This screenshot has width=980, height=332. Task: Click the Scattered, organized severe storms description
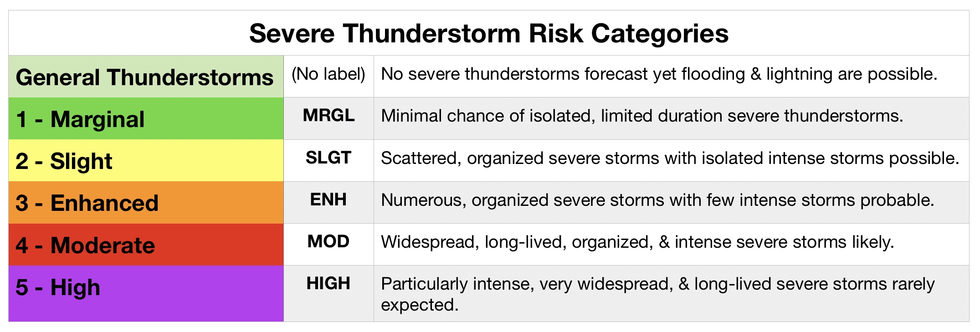(670, 158)
